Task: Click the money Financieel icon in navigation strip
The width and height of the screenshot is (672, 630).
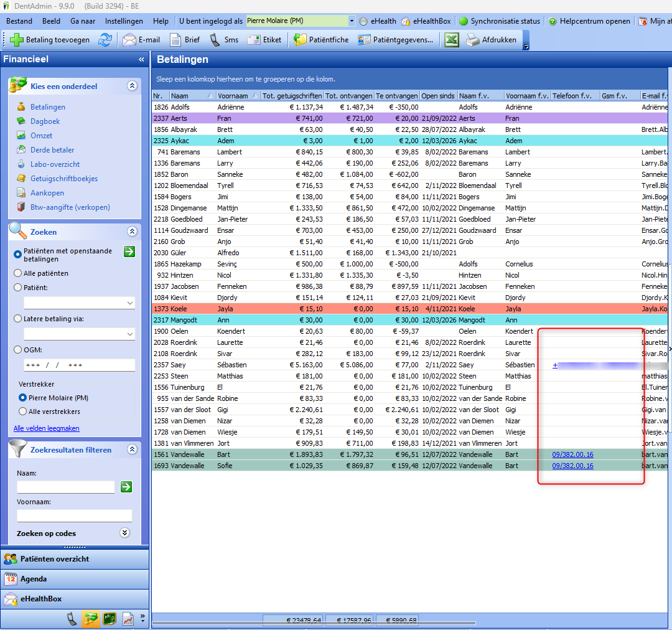Action: (91, 619)
